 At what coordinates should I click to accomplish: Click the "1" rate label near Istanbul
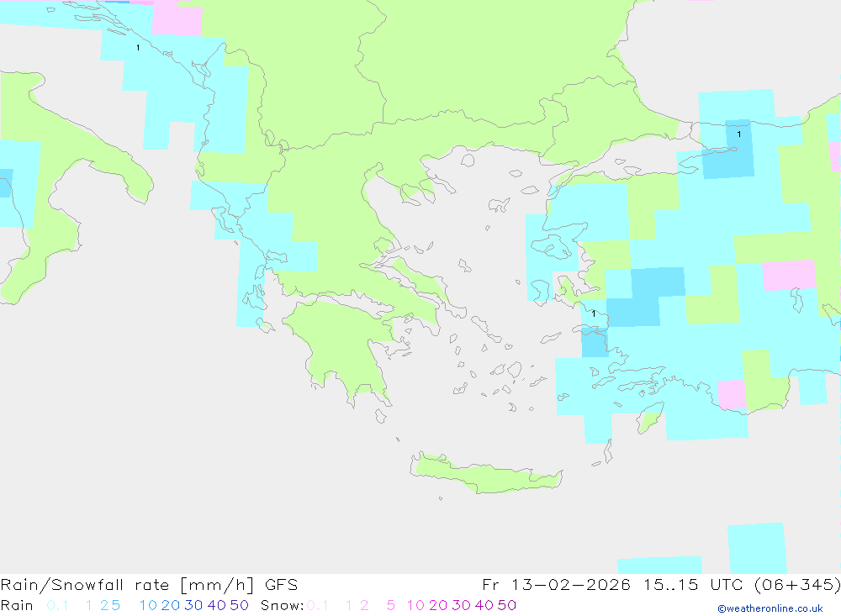[x=739, y=134]
